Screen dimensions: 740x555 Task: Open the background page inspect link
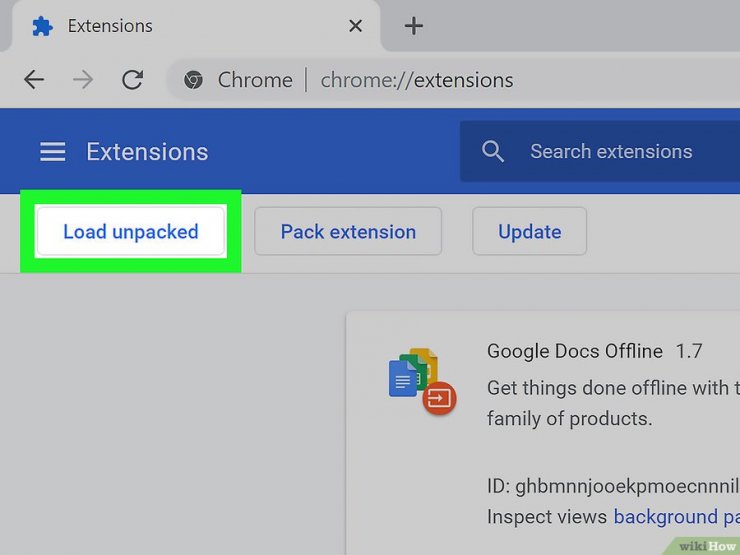676,517
